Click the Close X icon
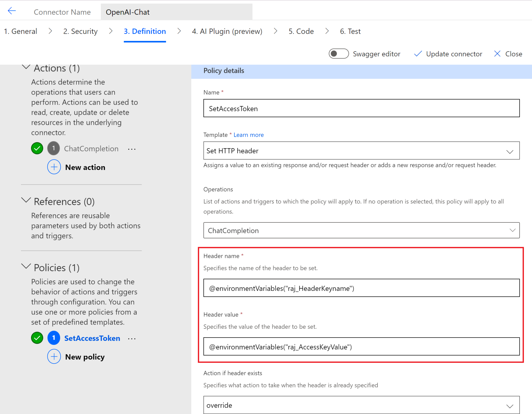The height and width of the screenshot is (414, 532). pos(497,54)
